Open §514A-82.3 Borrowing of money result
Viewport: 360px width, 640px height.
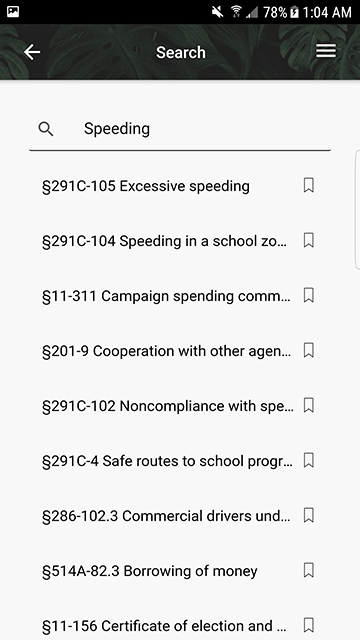[149, 571]
